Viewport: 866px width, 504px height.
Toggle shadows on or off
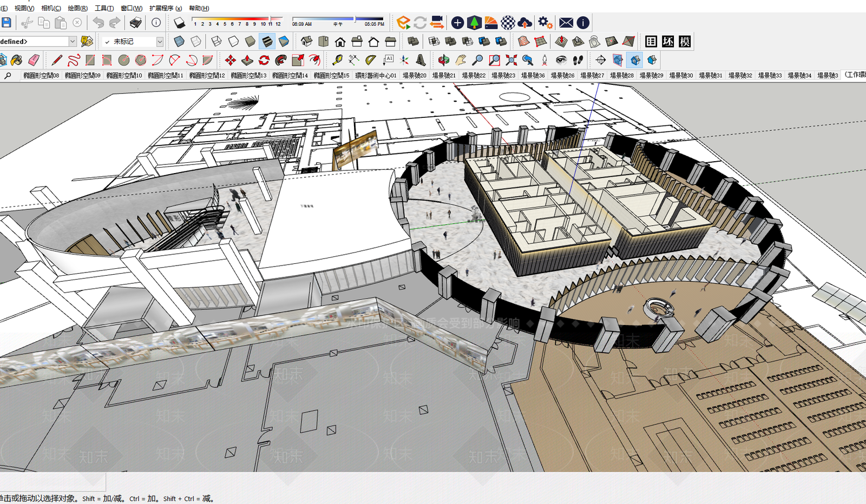pos(179,23)
